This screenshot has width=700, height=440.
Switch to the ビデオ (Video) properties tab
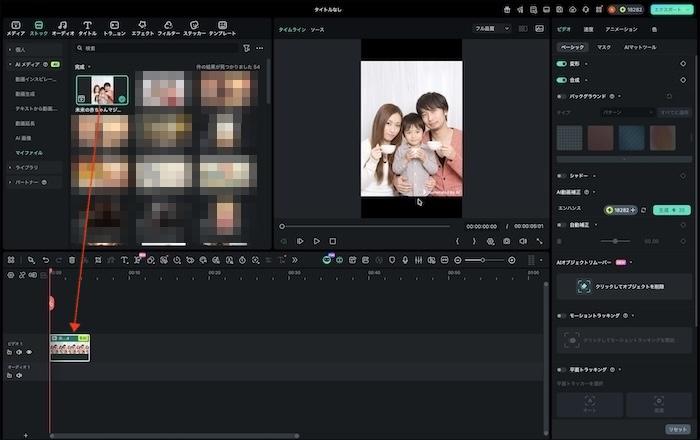click(564, 29)
